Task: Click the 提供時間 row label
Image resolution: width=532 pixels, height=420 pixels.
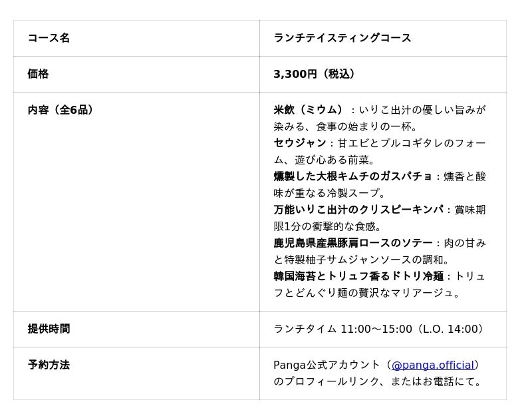Action: point(49,329)
